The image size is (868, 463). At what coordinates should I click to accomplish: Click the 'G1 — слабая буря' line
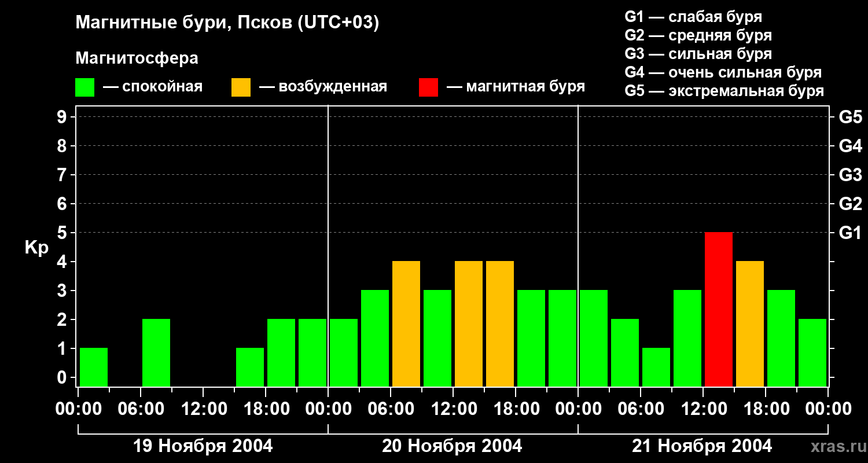(693, 17)
